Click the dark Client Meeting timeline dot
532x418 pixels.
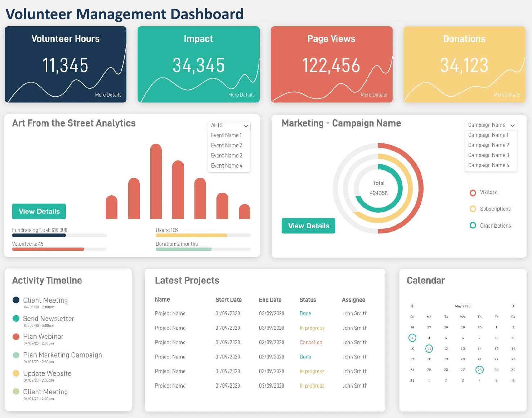click(16, 300)
